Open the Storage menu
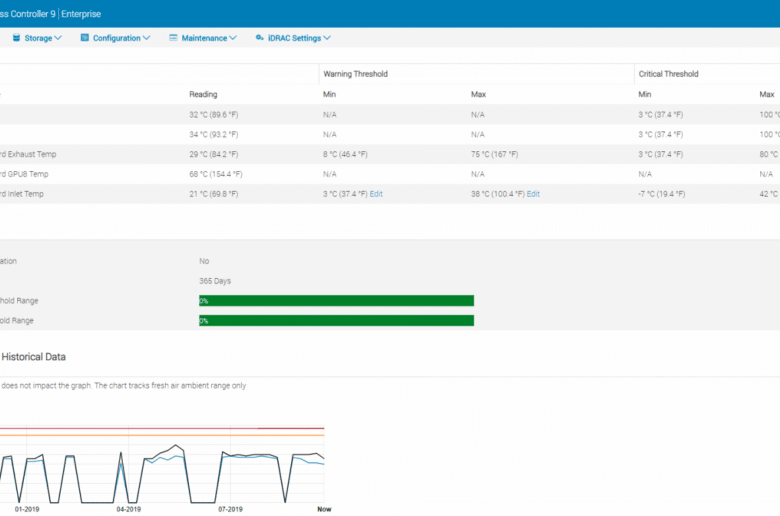This screenshot has width=780, height=516. click(37, 38)
